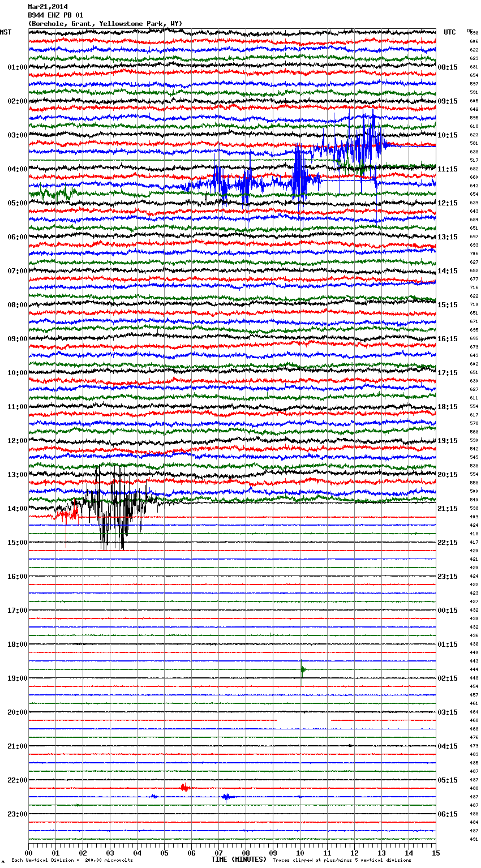Select the 11:00 MST time label
Screen dimensions: 481x868
tap(18, 407)
